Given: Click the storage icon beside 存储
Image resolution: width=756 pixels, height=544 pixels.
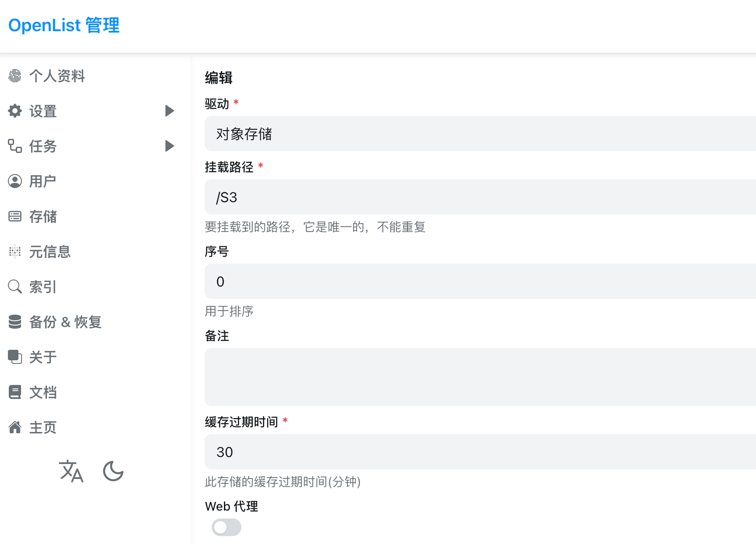Looking at the screenshot, I should point(15,217).
